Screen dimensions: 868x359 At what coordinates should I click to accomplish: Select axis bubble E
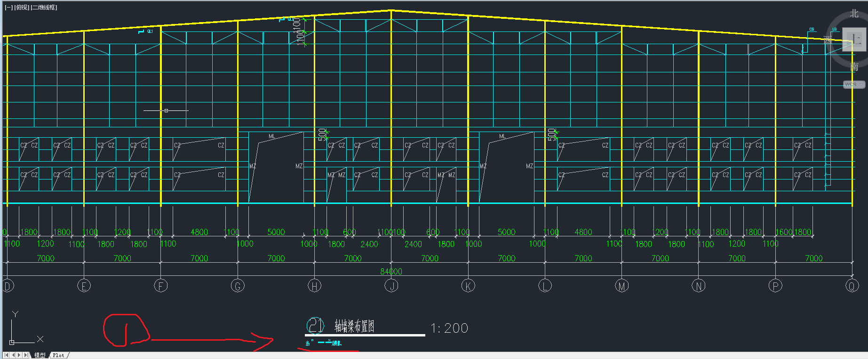tap(84, 286)
